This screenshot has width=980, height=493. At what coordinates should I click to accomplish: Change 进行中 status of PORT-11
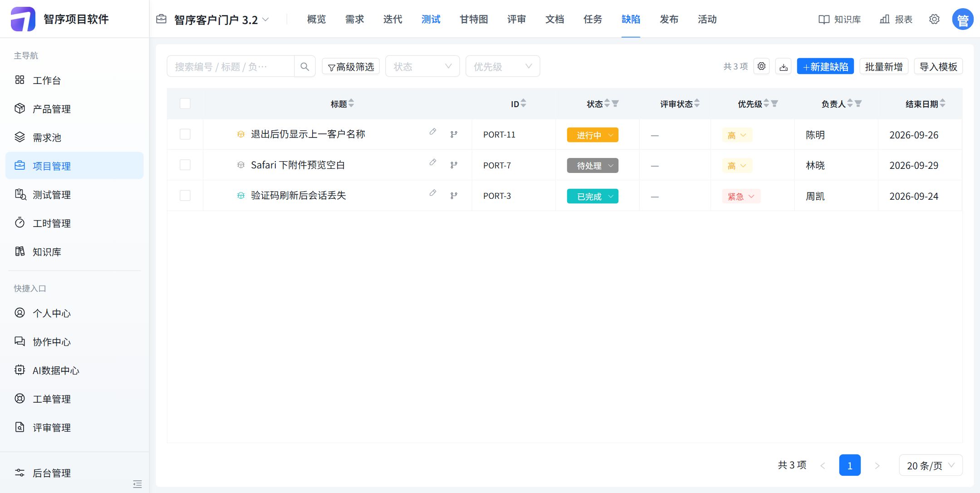tap(593, 135)
